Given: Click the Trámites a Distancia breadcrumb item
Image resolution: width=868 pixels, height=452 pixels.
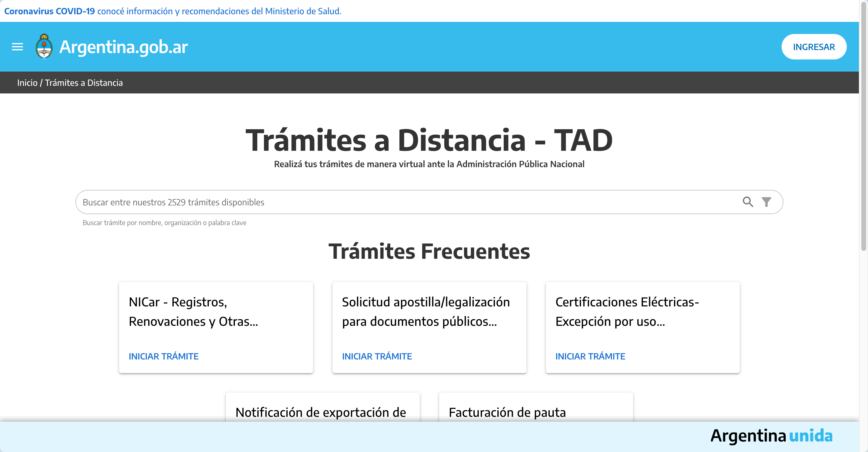Looking at the screenshot, I should coord(84,83).
